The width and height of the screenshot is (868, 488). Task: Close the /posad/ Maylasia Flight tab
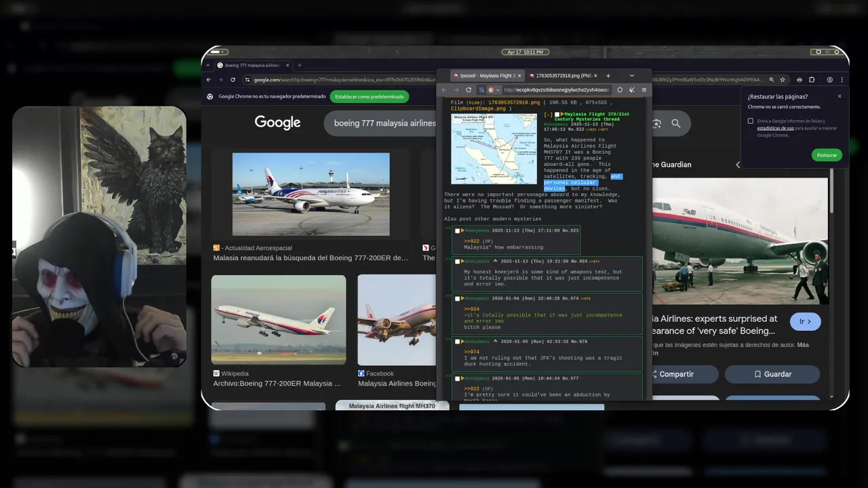[x=520, y=76]
